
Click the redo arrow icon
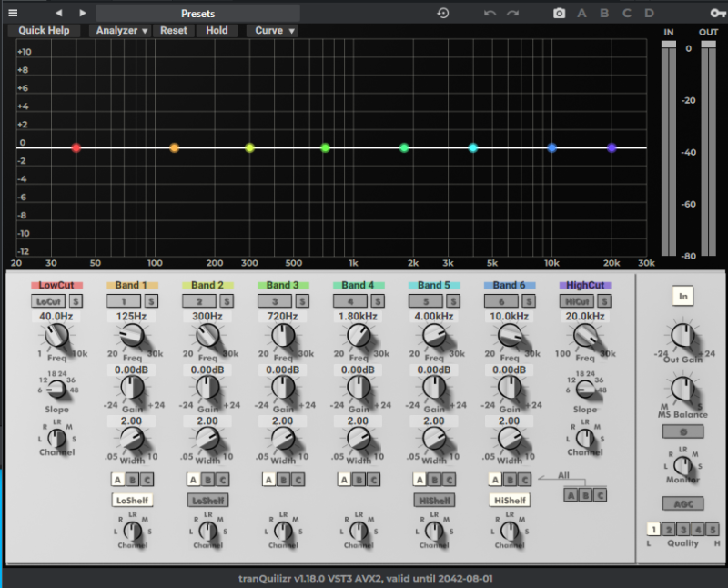(513, 13)
